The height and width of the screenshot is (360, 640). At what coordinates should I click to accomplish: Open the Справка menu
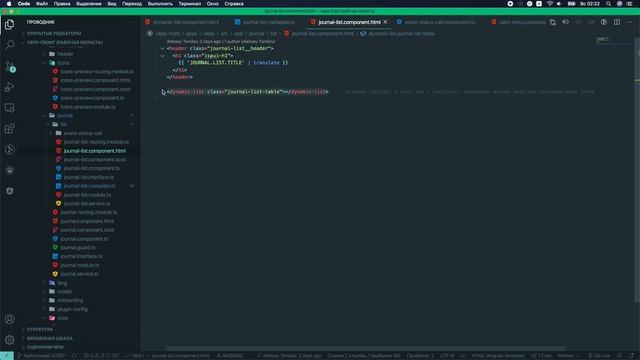click(234, 4)
